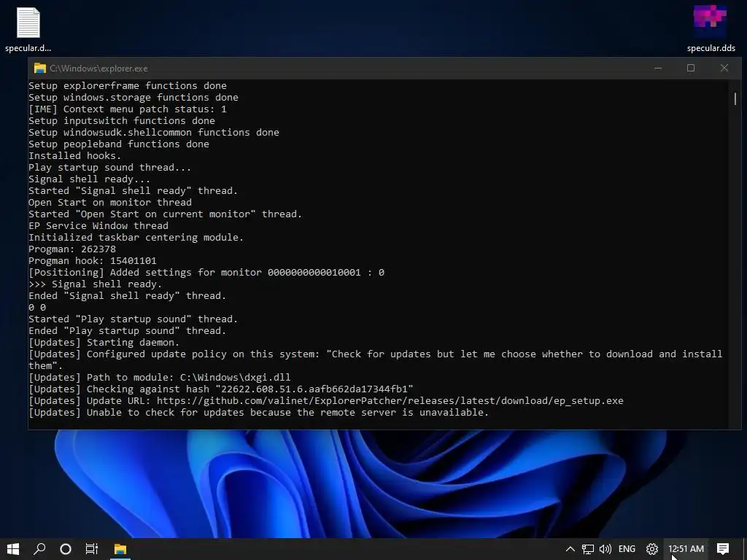The width and height of the screenshot is (747, 560).
Task: Minimize the explorer.exe console window
Action: 658,68
